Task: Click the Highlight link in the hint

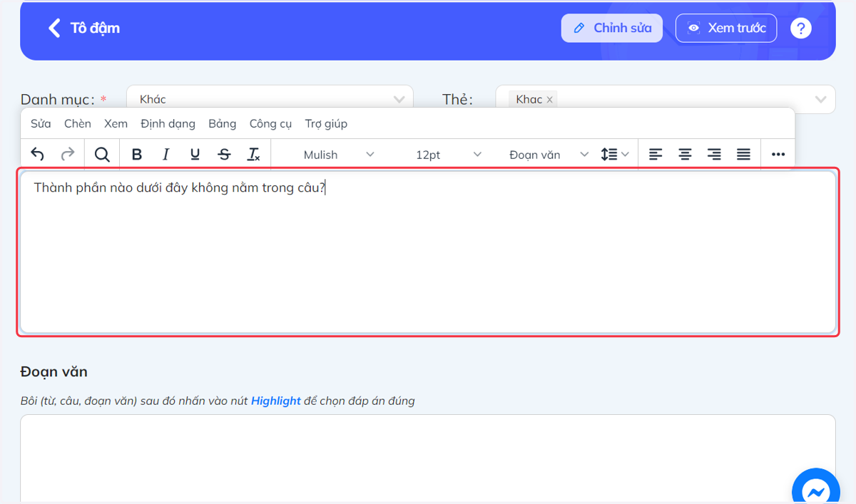Action: click(x=275, y=401)
